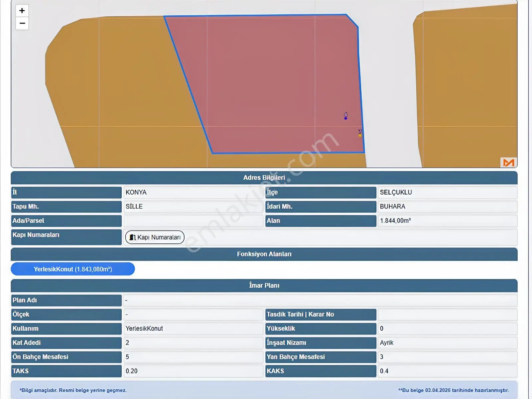Click the SELÇUKLU district value field
The height and width of the screenshot is (399, 532).
pos(448,192)
